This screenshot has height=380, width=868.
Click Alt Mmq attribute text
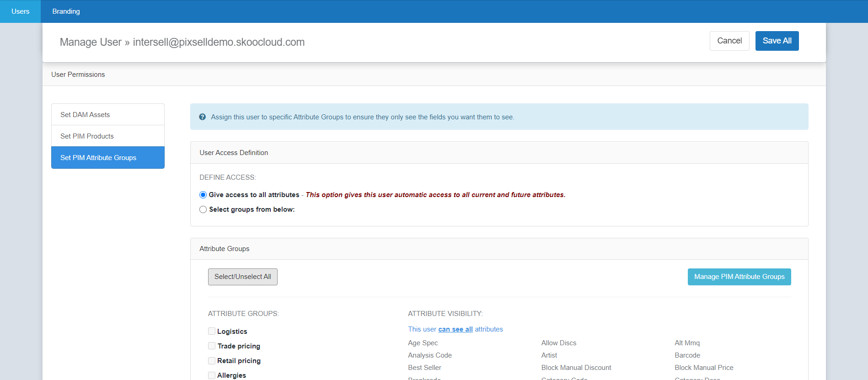click(x=687, y=343)
